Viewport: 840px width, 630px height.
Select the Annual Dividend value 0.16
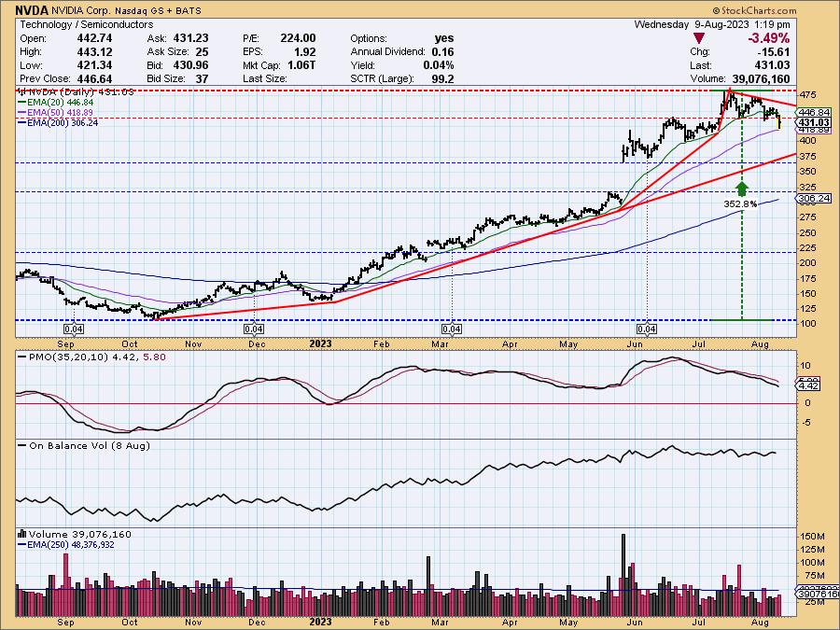443,51
